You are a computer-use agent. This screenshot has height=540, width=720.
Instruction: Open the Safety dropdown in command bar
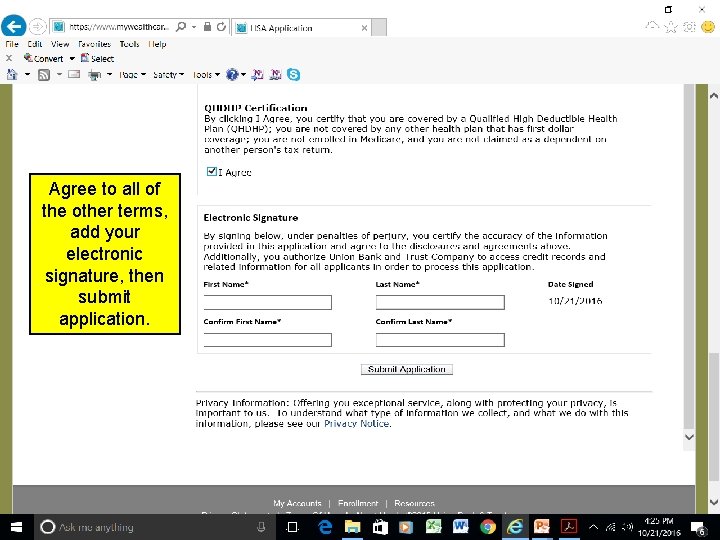168,74
